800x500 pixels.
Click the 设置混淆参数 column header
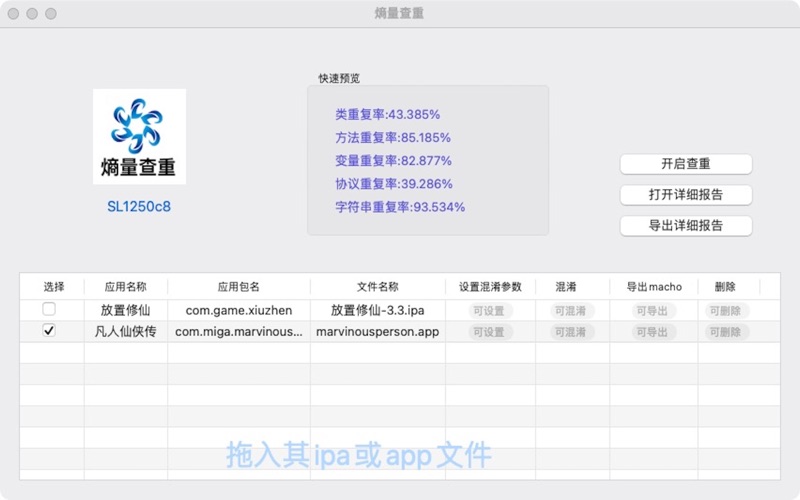(x=490, y=287)
